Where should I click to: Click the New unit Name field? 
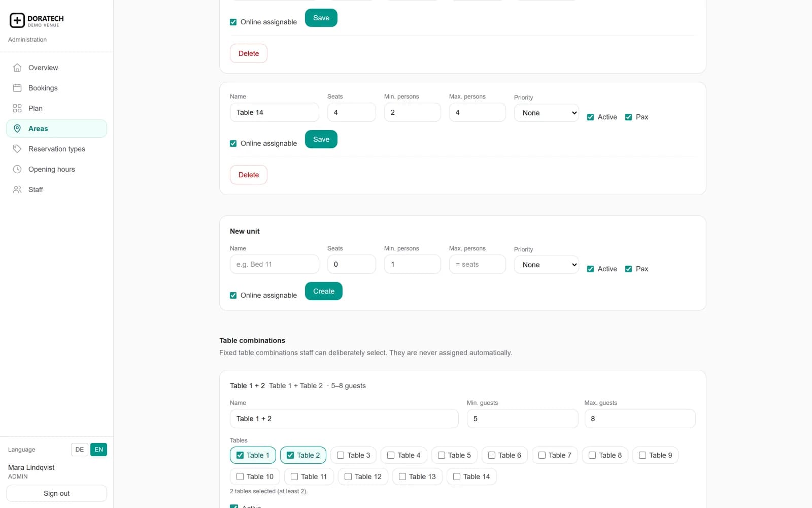[x=275, y=264]
